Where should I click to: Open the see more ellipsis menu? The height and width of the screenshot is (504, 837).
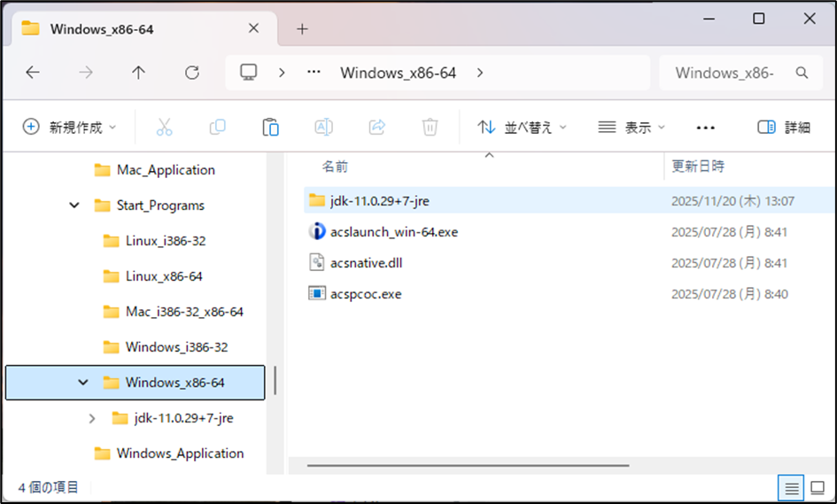[705, 128]
